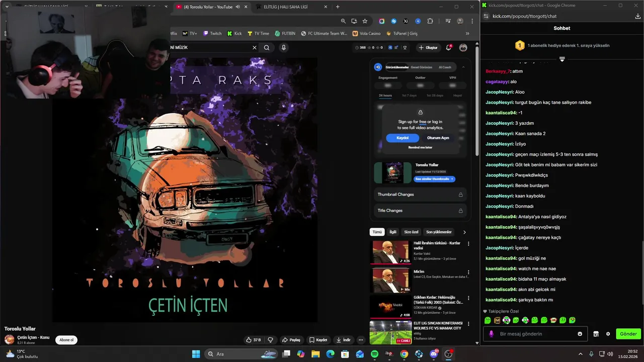
Task: Click the Windows taskbar search box
Action: [x=241, y=354]
